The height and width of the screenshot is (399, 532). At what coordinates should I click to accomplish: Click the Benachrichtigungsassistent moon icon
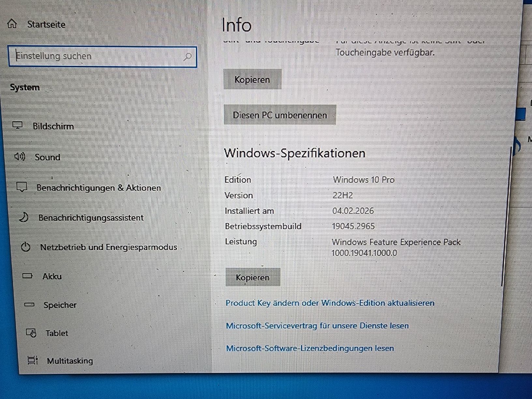click(23, 217)
